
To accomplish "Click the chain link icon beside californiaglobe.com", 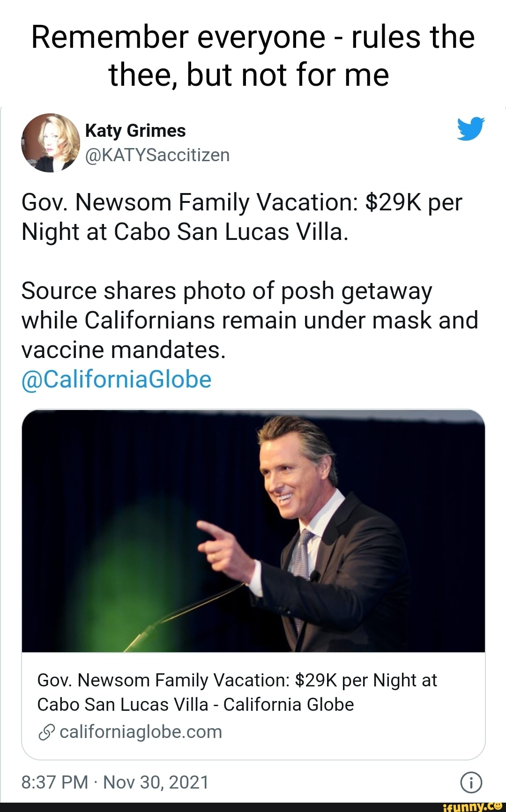I will (x=47, y=731).
